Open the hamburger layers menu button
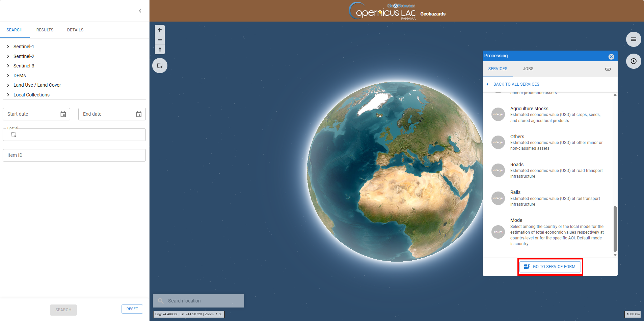The height and width of the screenshot is (321, 644). (x=633, y=39)
